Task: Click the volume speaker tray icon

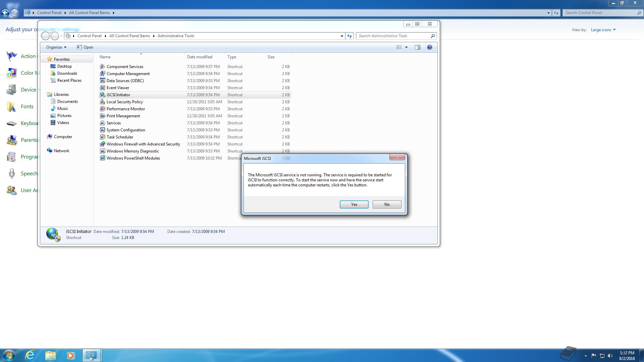Action: (610, 356)
